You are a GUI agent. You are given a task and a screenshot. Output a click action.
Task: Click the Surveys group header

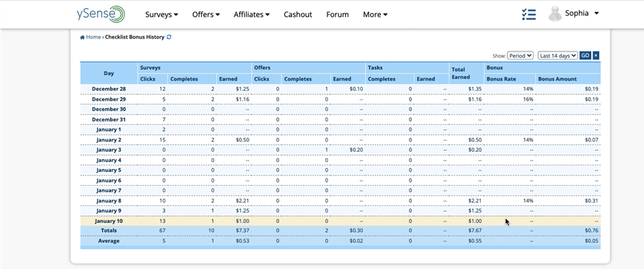click(x=195, y=68)
